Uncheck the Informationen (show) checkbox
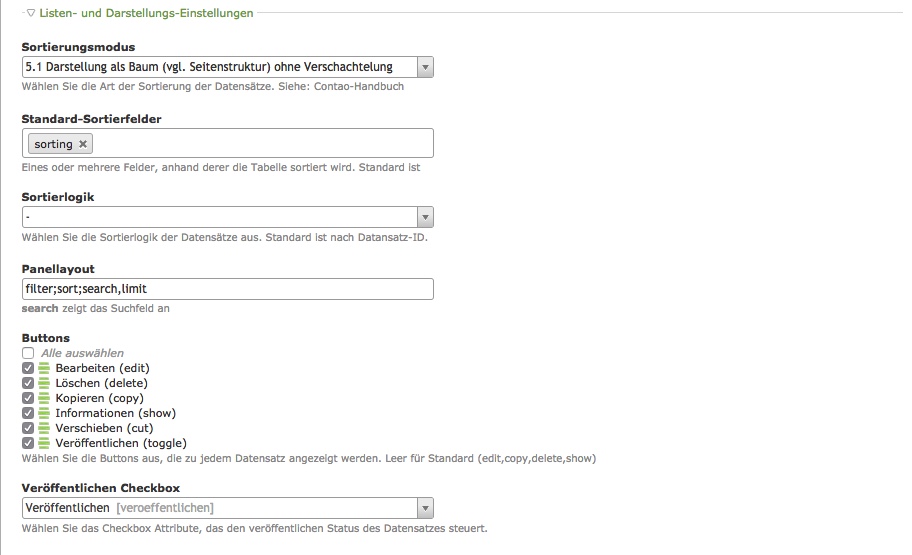The height and width of the screenshot is (555, 912). click(x=28, y=413)
